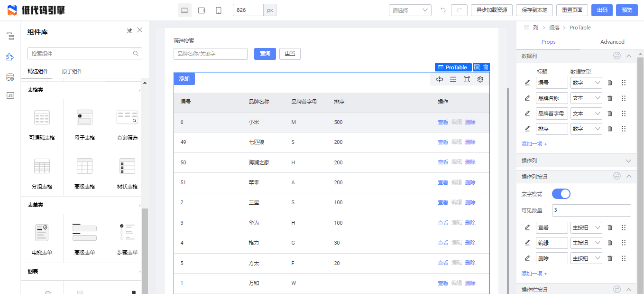This screenshot has height=294, width=644.
Task: Collapse the 表格类 component group
Action: pyautogui.click(x=140, y=90)
